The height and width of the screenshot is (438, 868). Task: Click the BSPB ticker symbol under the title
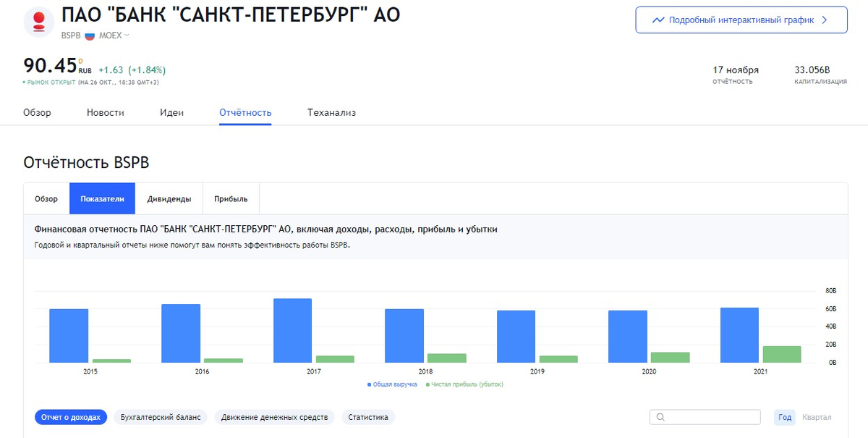[x=71, y=35]
